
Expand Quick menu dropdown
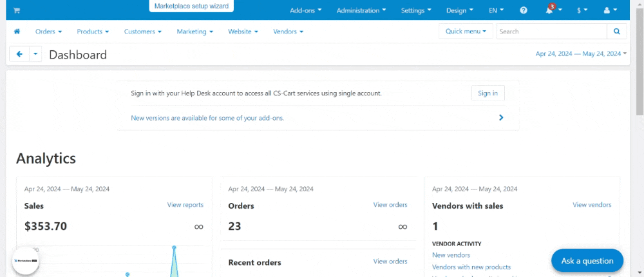coord(466,31)
